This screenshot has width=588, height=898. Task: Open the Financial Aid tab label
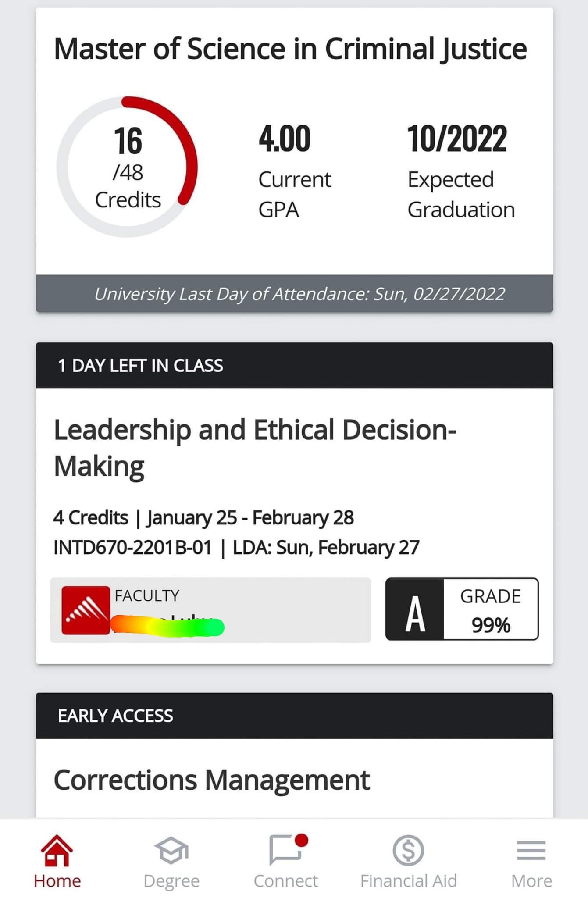(408, 881)
